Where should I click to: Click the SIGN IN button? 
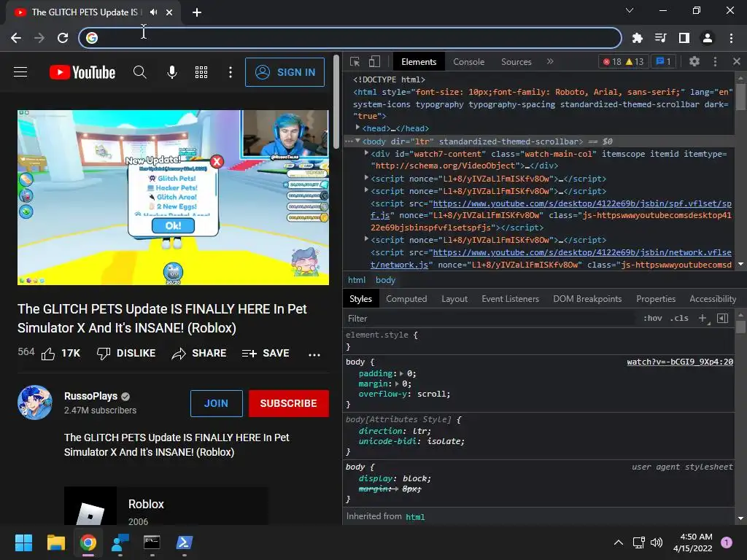(285, 72)
